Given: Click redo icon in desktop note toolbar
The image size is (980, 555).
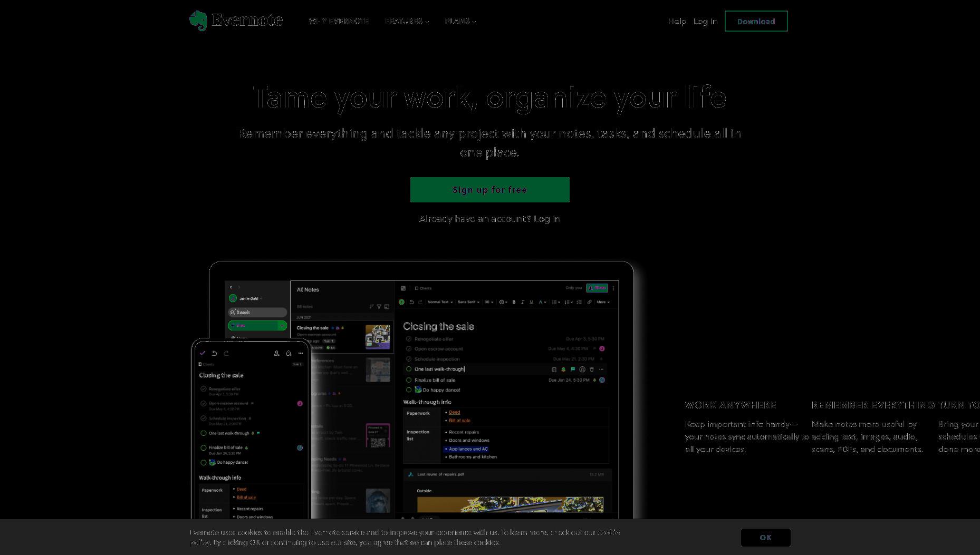Looking at the screenshot, I should [x=420, y=302].
